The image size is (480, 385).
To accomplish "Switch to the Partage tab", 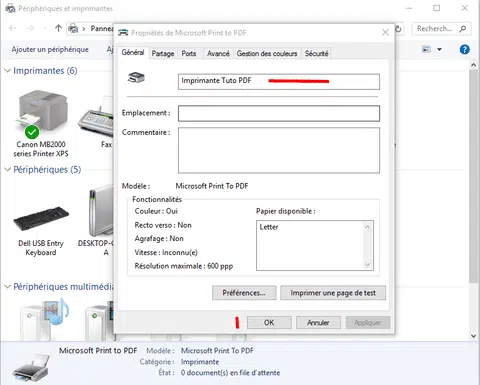I will pyautogui.click(x=163, y=53).
